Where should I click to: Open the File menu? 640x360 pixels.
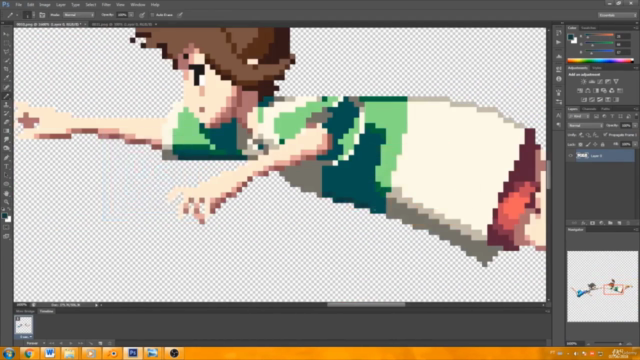click(18, 5)
